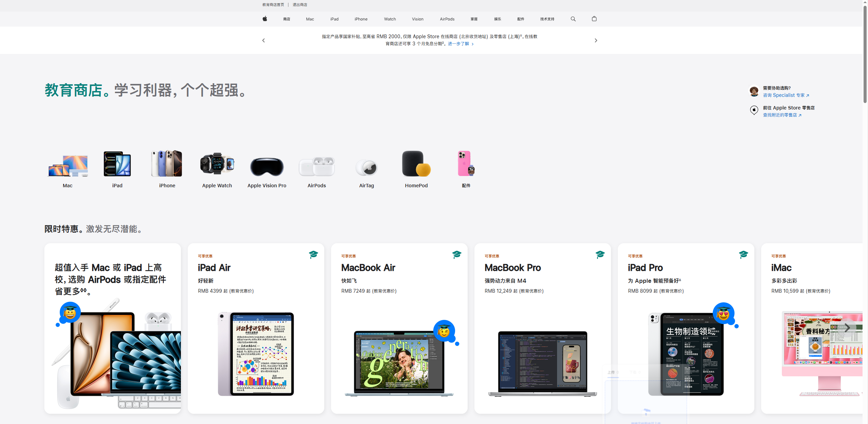Select the 配件 accessories category icon
Image resolution: width=868 pixels, height=424 pixels.
[466, 163]
